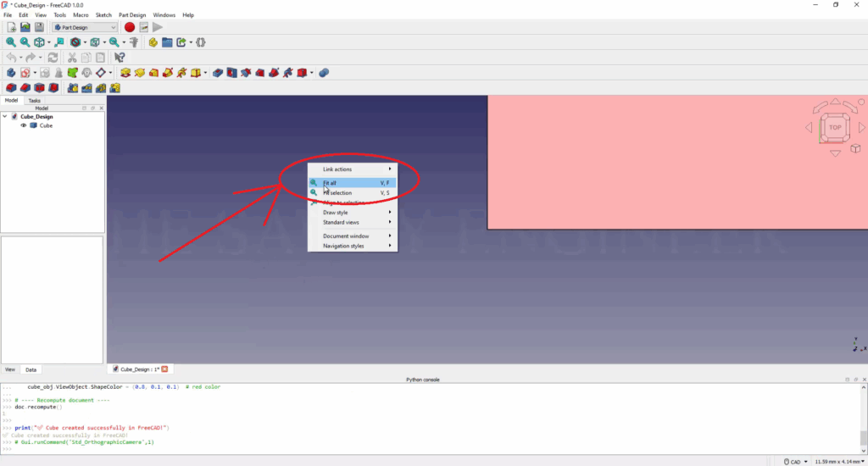The height and width of the screenshot is (466, 868).
Task: Click the Fit all zoom toolbar icon
Action: pyautogui.click(x=11, y=42)
